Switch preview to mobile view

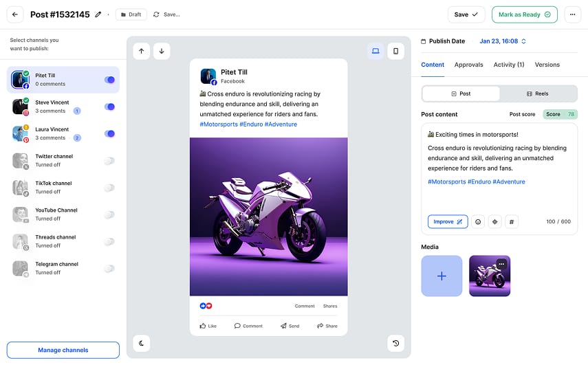395,51
